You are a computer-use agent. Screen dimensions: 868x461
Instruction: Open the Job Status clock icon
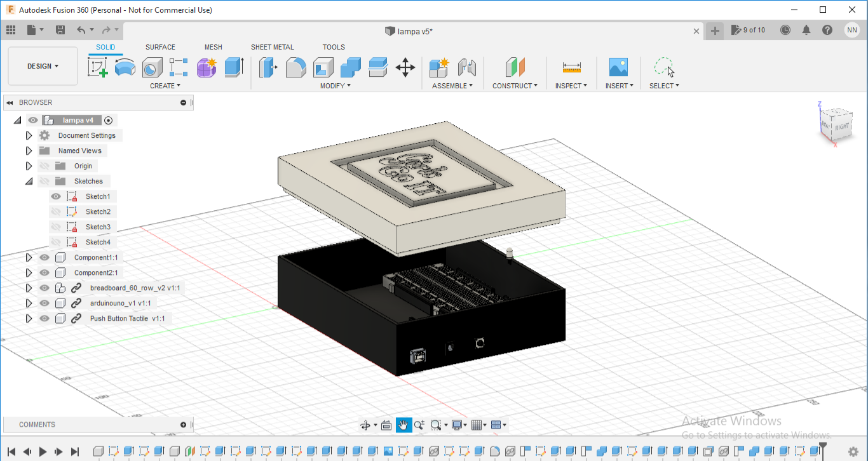[x=785, y=30]
